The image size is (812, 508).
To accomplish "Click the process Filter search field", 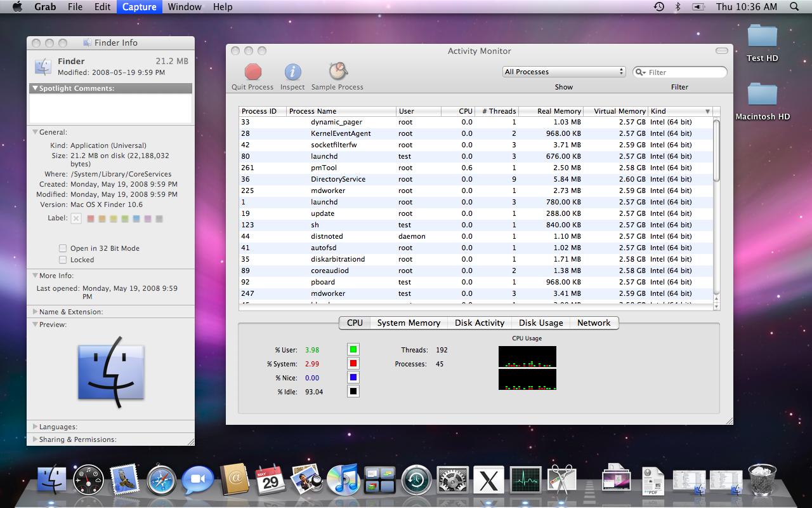I will pyautogui.click(x=685, y=72).
